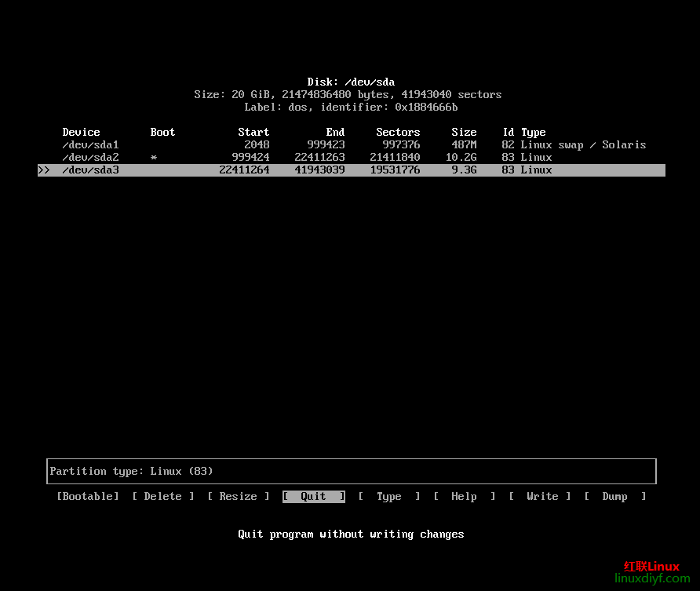Screen dimensions: 700x591
Task: Click the boot flag asterisk on /dev/sda2
Action: (x=154, y=158)
